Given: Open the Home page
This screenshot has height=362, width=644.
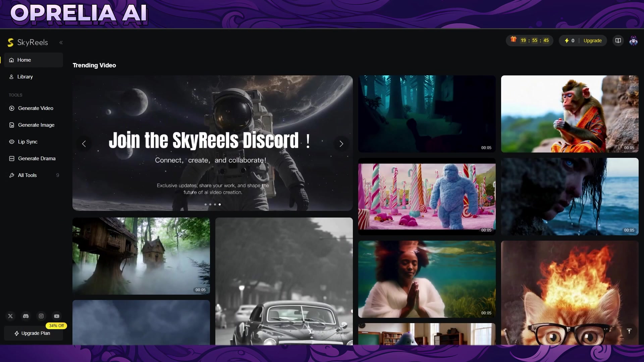Looking at the screenshot, I should click(x=34, y=60).
